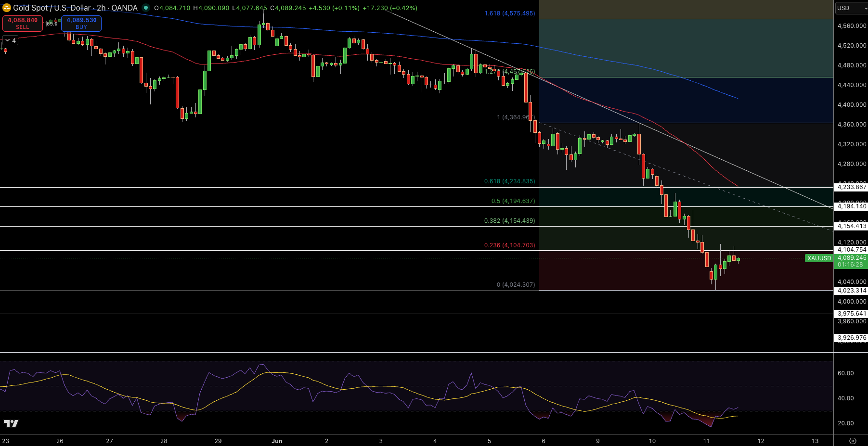
Task: Click the +17.230 (+0.42%) change value
Action: click(390, 8)
